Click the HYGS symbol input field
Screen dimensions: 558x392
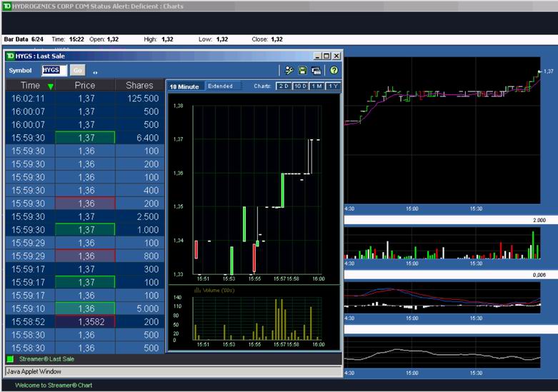(54, 70)
